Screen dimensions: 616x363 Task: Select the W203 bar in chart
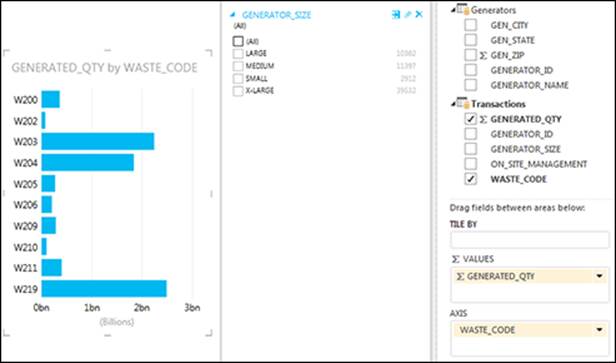(x=98, y=141)
